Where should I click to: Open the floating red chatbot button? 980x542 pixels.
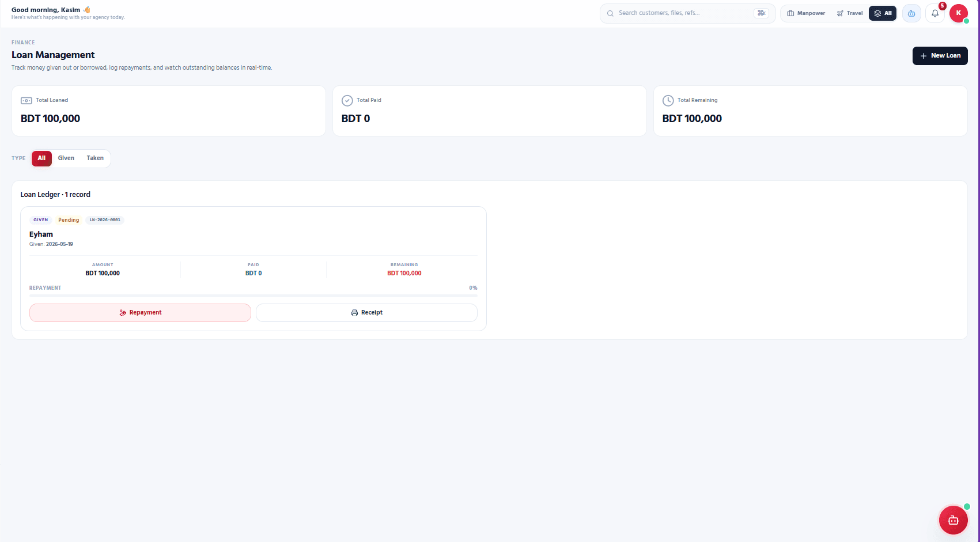point(953,520)
